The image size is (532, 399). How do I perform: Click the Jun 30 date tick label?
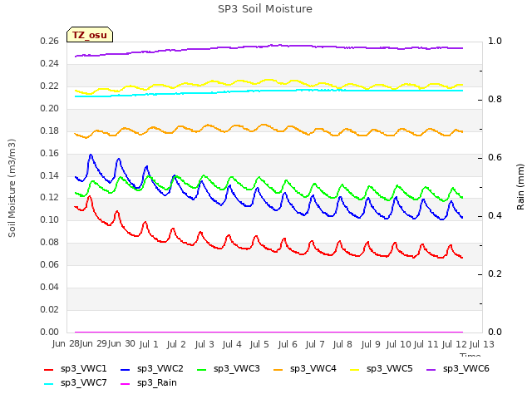[x=121, y=344]
